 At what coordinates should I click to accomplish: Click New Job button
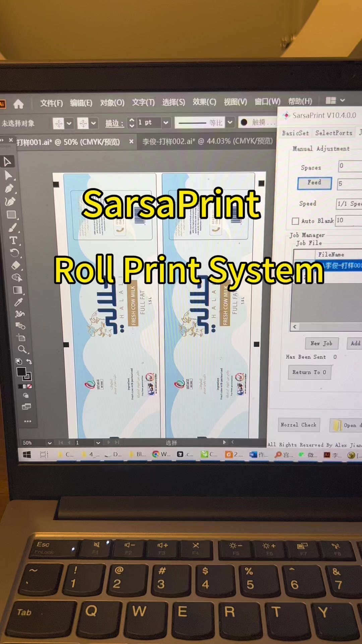321,343
